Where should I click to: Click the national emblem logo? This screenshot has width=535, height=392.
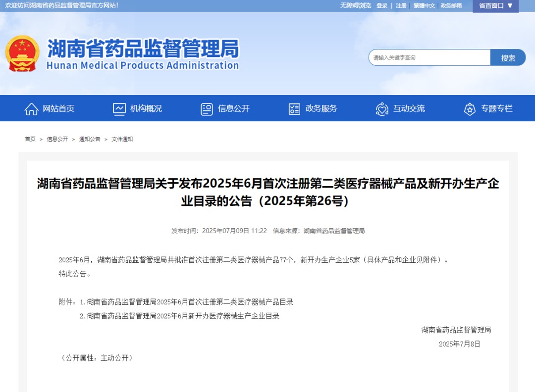pyautogui.click(x=22, y=53)
